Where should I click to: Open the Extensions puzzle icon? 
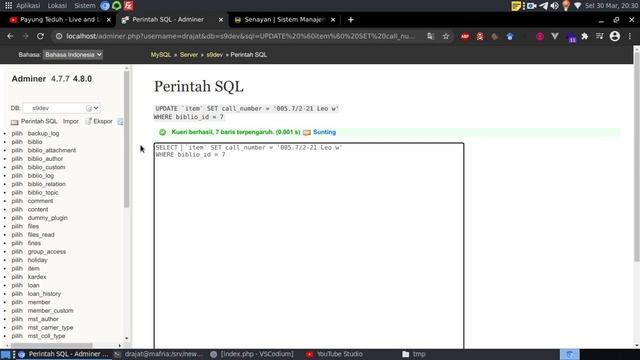pos(584,36)
